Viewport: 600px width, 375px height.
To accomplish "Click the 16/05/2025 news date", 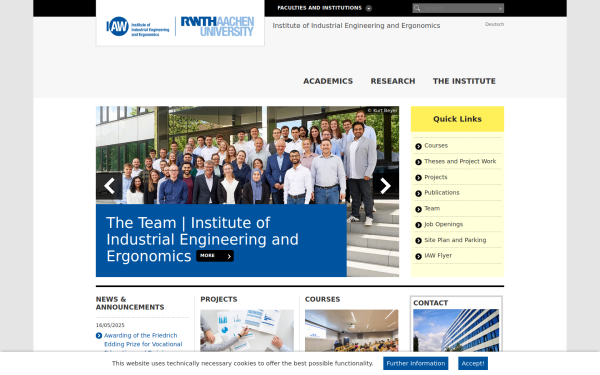I will (x=110, y=325).
